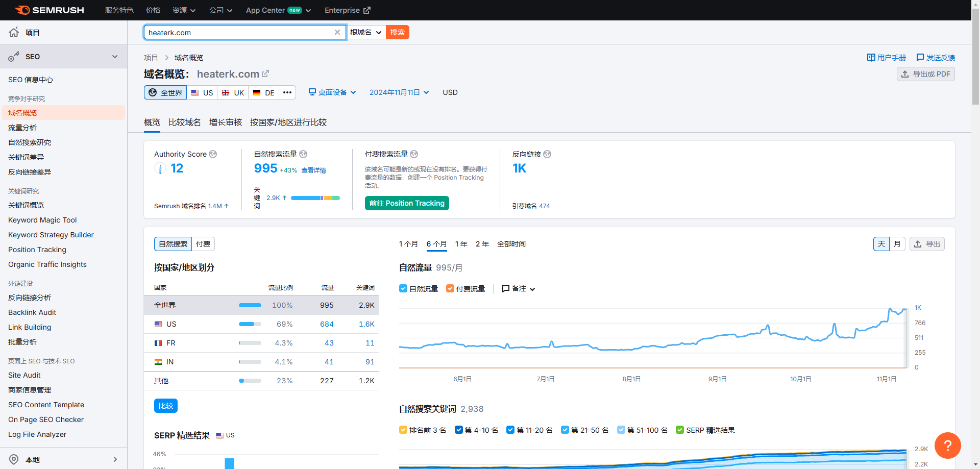The image size is (980, 469).
Task: Clear the domain search field with X
Action: (x=337, y=32)
